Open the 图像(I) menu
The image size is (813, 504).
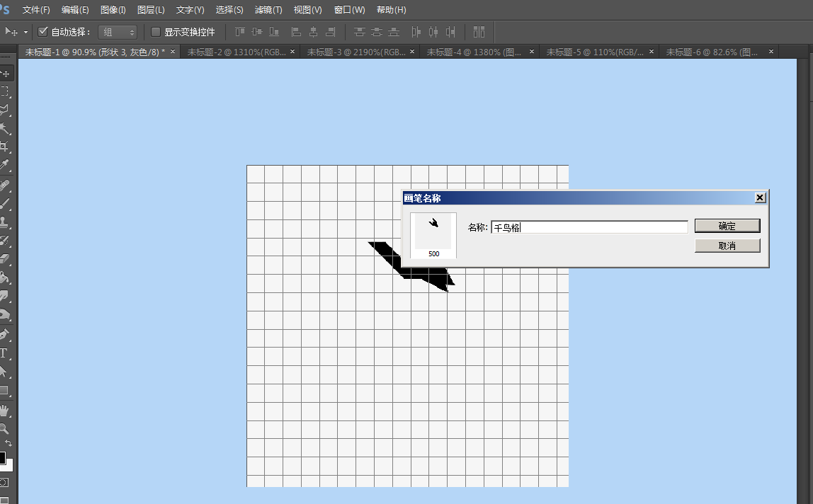click(113, 10)
